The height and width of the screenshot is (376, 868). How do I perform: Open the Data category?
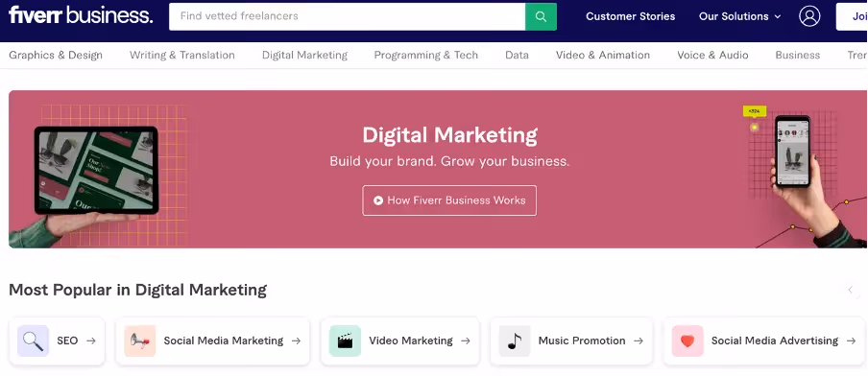517,56
